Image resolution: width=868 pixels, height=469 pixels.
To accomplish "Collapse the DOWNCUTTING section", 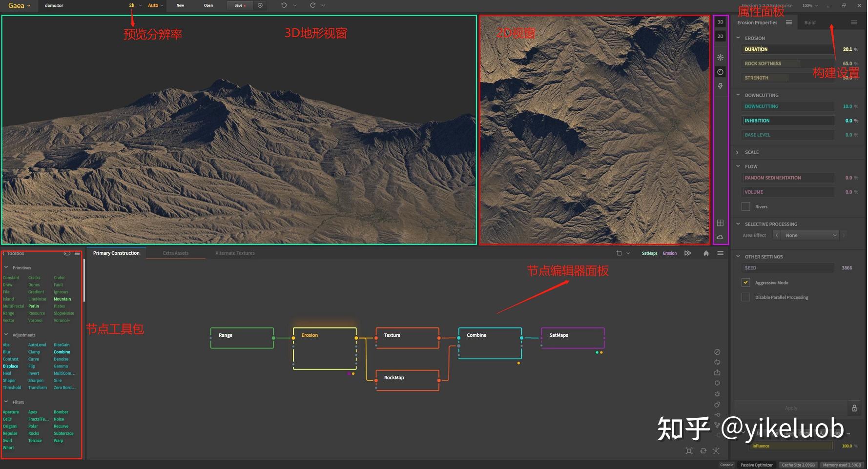I will pos(738,95).
